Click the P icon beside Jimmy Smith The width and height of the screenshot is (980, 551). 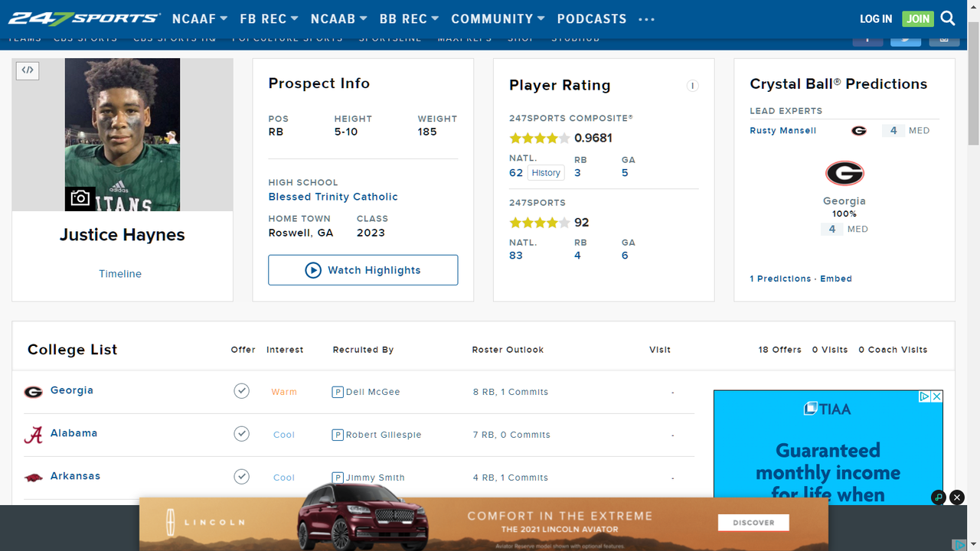pyautogui.click(x=337, y=478)
